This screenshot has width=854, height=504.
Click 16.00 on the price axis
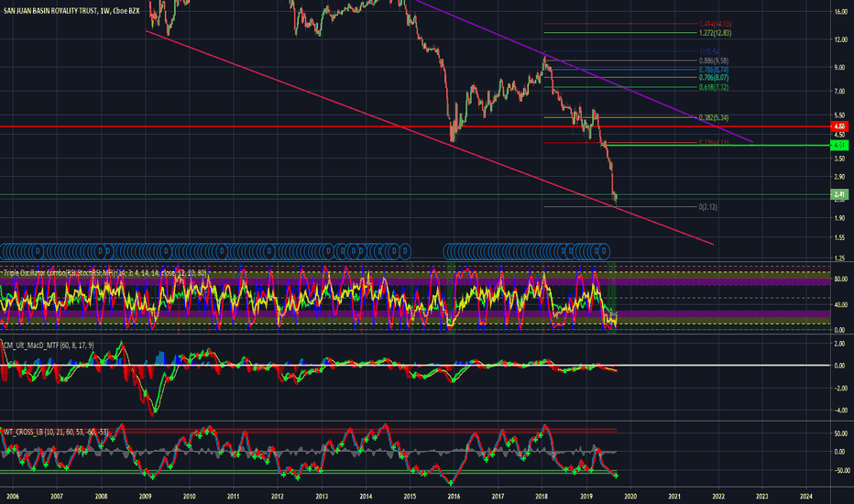pos(840,11)
